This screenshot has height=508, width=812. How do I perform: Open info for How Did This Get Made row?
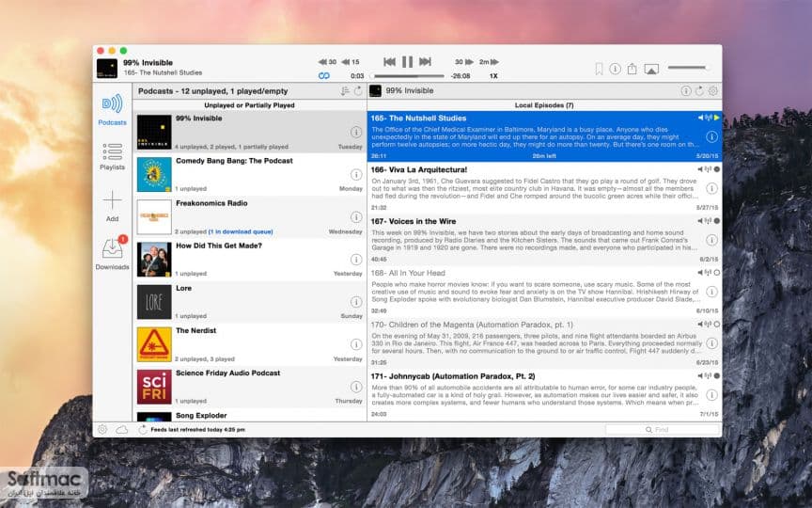click(356, 260)
